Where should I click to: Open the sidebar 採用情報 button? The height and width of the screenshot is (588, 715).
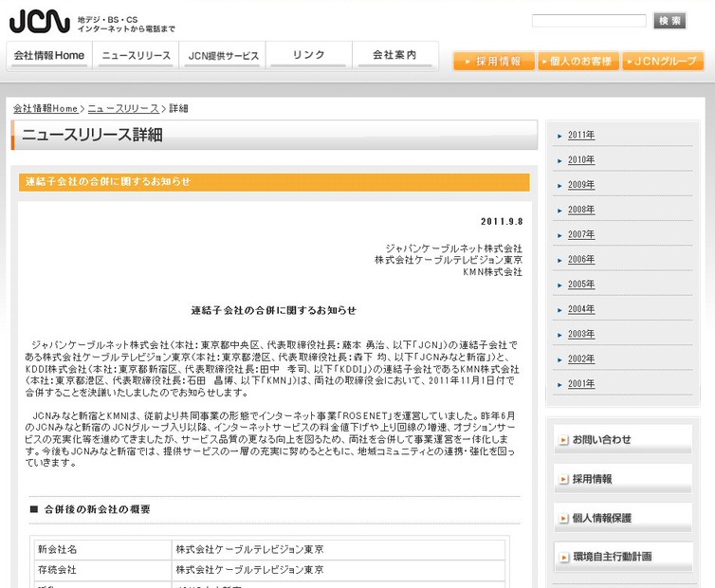click(623, 479)
